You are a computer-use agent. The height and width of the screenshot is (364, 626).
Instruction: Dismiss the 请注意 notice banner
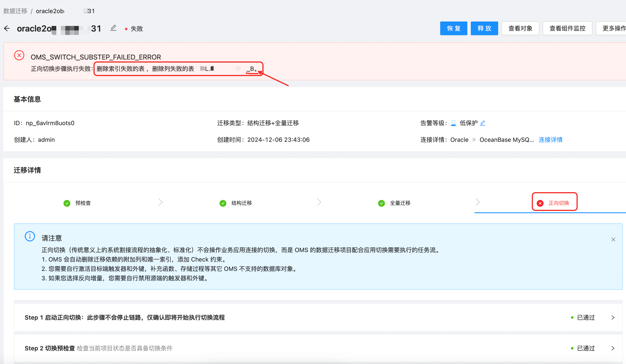(613, 239)
